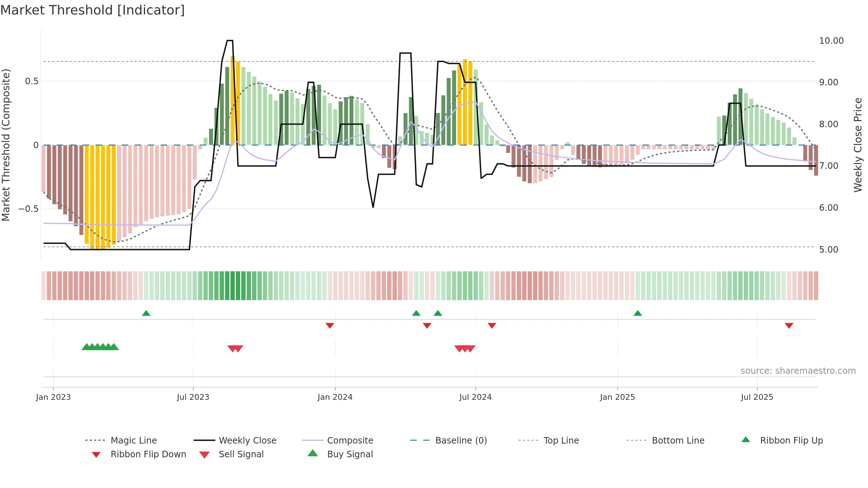868x488 pixels.
Task: Toggle the Baseline (0) legend entry
Action: point(448,440)
